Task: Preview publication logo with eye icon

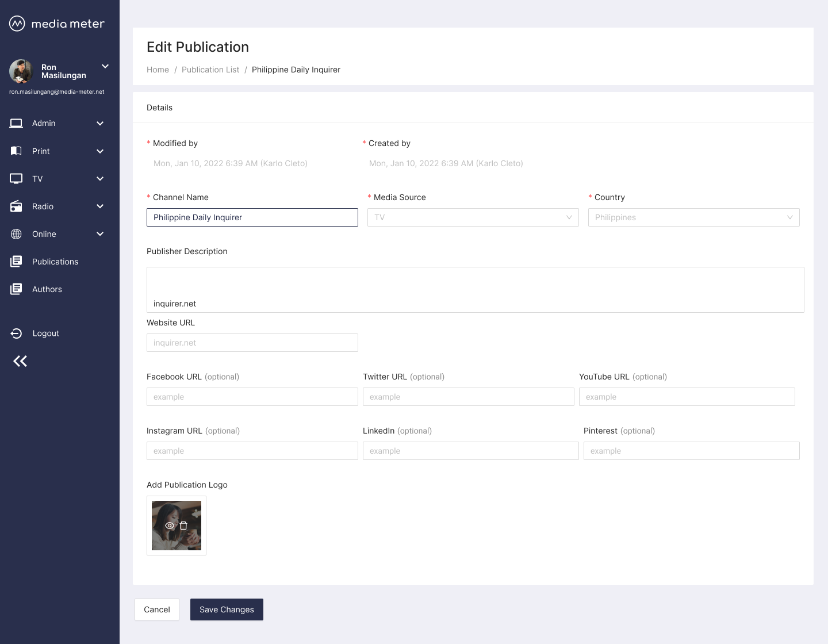Action: (x=170, y=526)
